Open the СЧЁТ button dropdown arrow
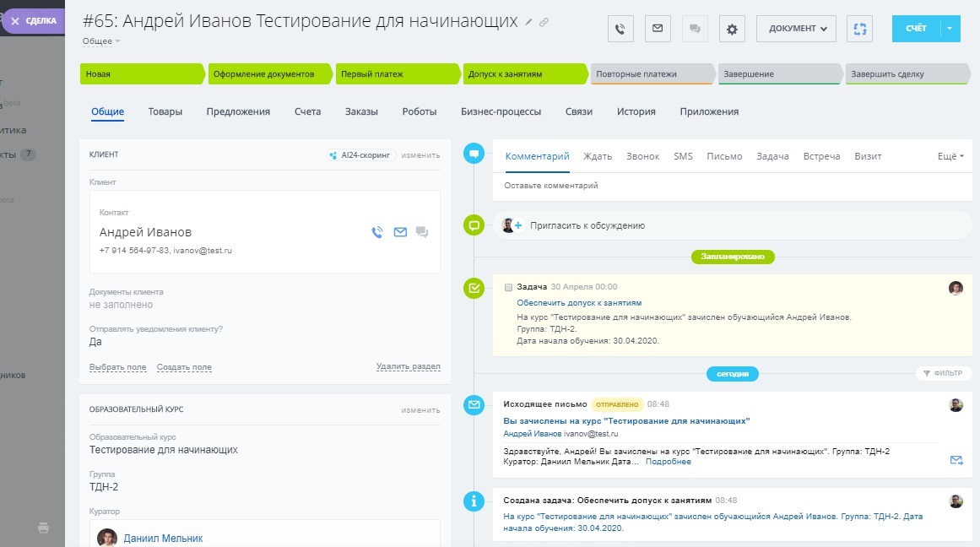The height and width of the screenshot is (547, 980). point(950,29)
